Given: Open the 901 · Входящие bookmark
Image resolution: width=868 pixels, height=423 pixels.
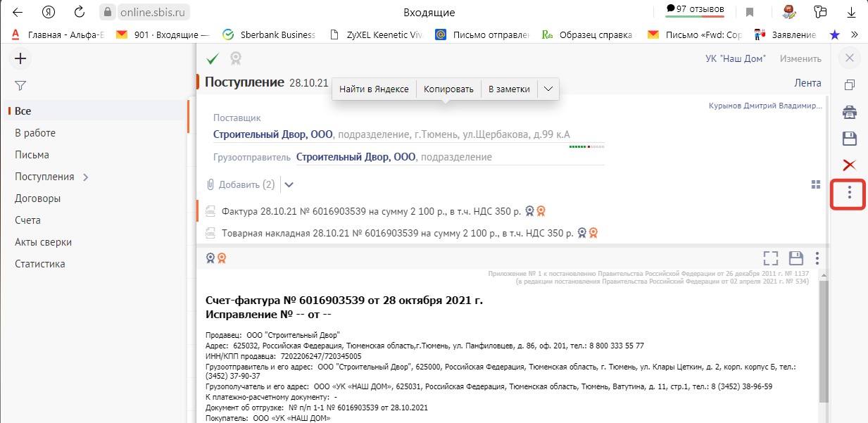Looking at the screenshot, I should click(163, 34).
